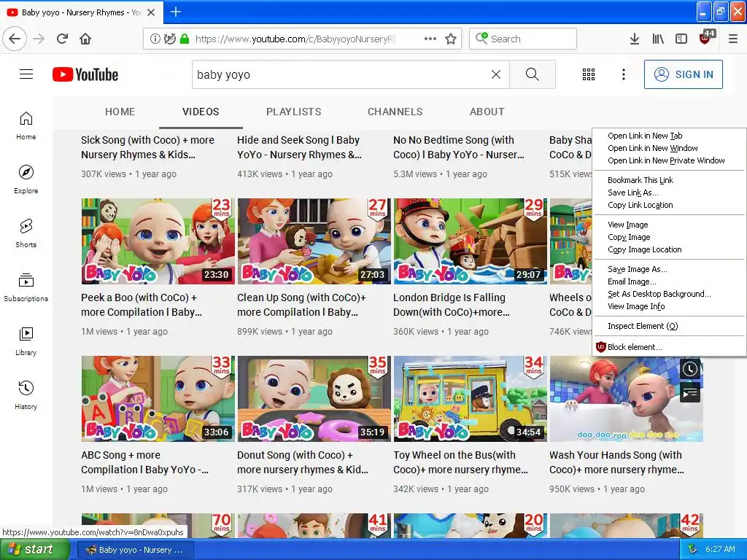Viewport: 747px width, 560px height.
Task: Switch to PLAYLISTS tab
Action: click(x=293, y=112)
